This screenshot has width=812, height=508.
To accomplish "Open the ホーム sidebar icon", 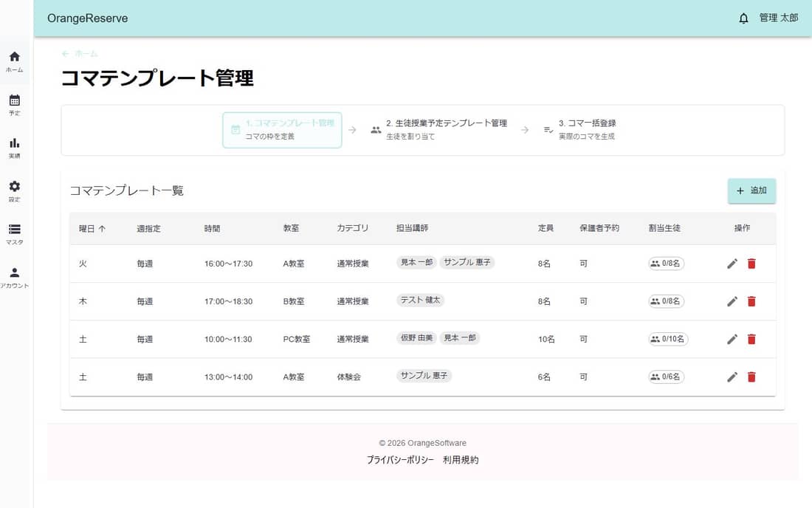I will [15, 61].
